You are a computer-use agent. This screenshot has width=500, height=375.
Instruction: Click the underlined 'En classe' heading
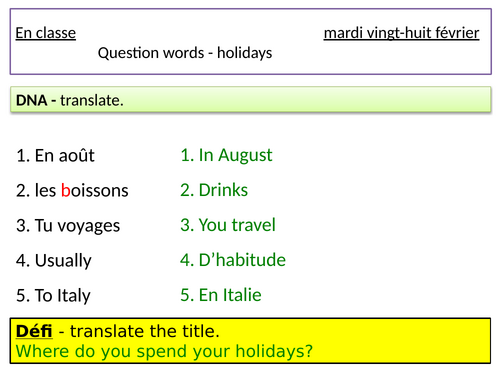pos(46,33)
